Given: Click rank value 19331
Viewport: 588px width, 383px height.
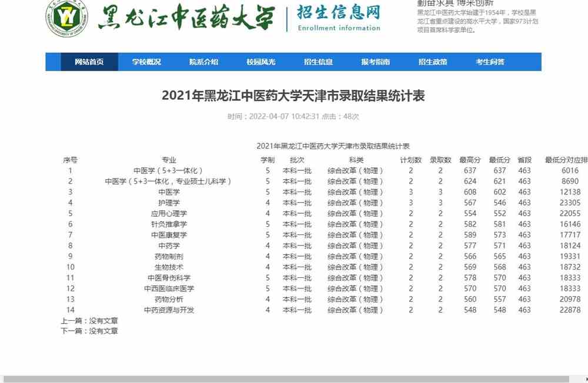Looking at the screenshot, I should click(570, 256).
